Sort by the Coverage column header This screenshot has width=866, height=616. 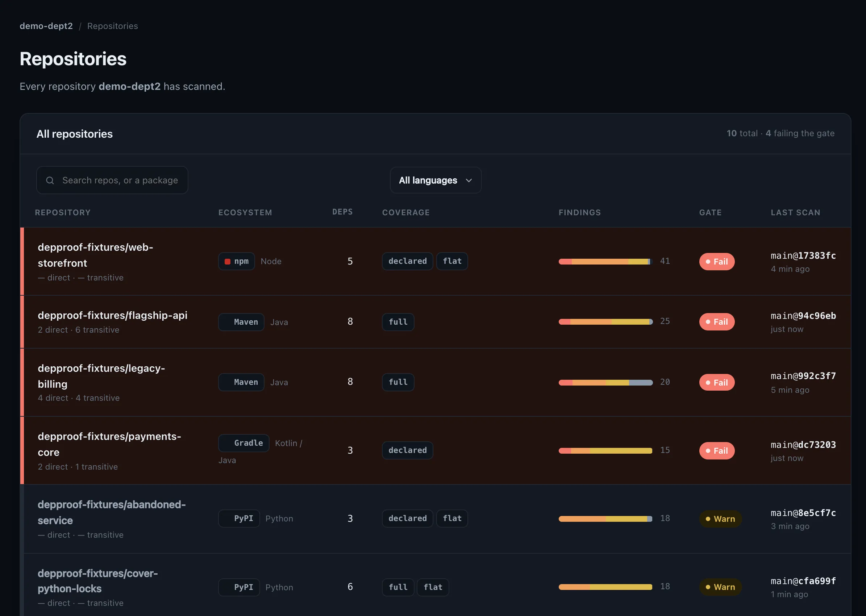(x=406, y=212)
